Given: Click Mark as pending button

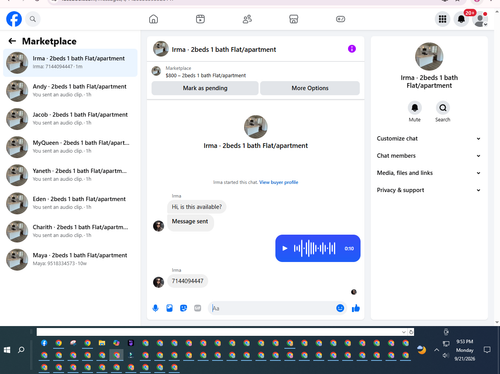Looking at the screenshot, I should click(205, 88).
